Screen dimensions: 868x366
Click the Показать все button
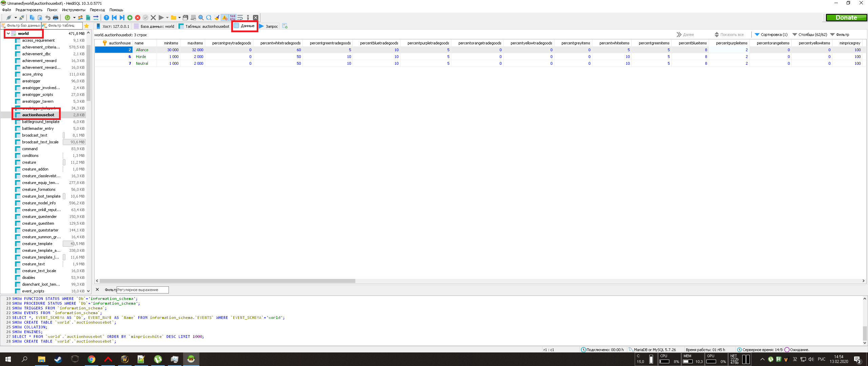click(x=729, y=35)
